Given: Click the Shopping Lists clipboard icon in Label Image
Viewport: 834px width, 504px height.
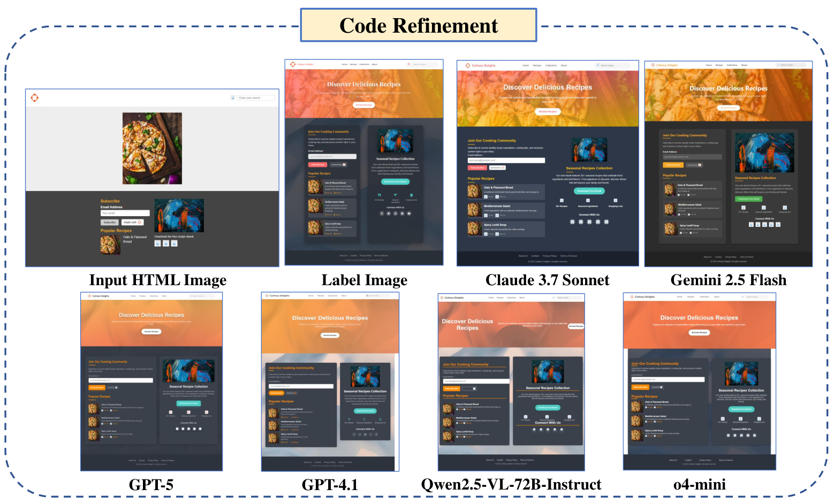Looking at the screenshot, I should point(411,195).
